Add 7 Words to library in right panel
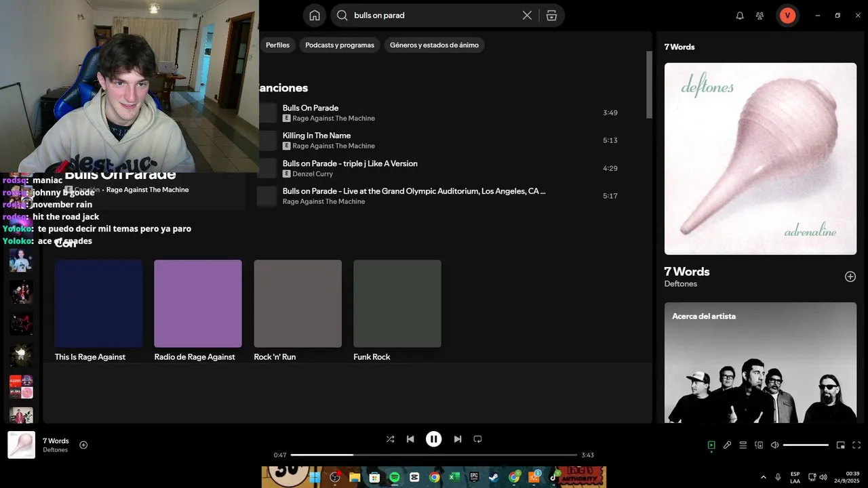This screenshot has height=488, width=868. click(850, 277)
